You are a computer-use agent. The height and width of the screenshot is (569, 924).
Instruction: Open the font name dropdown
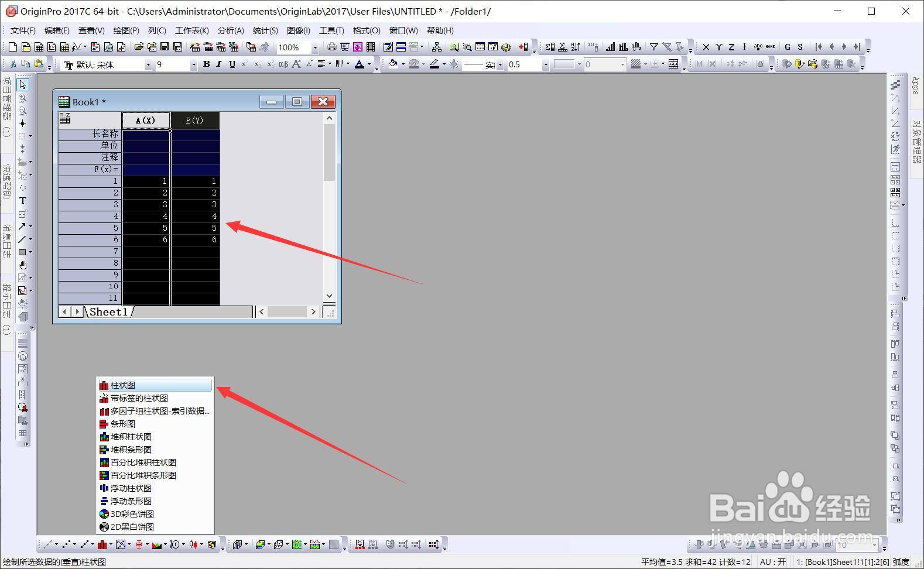click(148, 65)
